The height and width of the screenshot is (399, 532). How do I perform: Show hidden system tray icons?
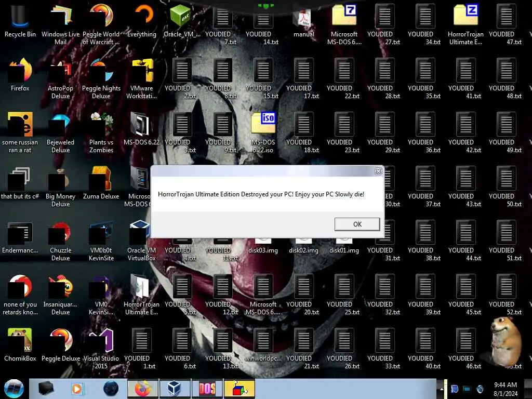[441, 389]
